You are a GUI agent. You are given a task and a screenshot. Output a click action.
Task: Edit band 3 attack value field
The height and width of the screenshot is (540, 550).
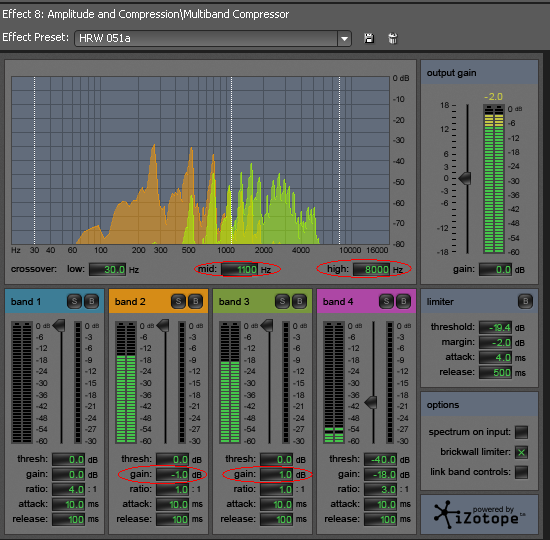click(x=276, y=504)
